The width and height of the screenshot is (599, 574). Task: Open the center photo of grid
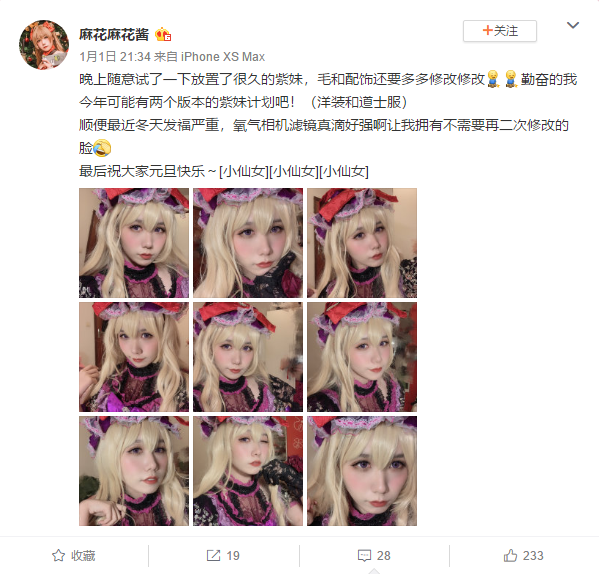pos(248,357)
